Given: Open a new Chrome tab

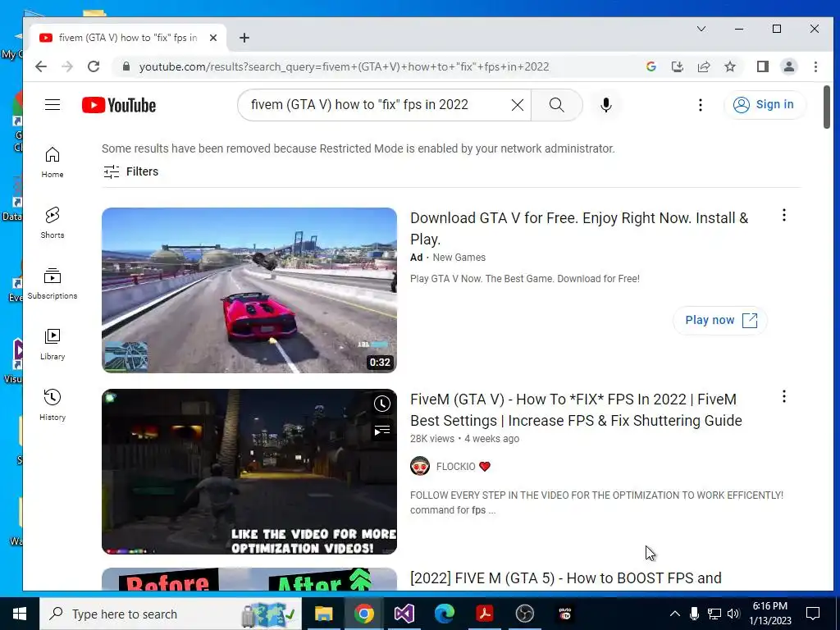Looking at the screenshot, I should [244, 38].
